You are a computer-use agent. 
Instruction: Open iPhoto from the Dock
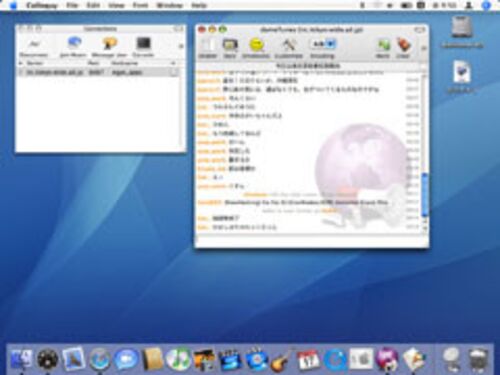[204, 359]
